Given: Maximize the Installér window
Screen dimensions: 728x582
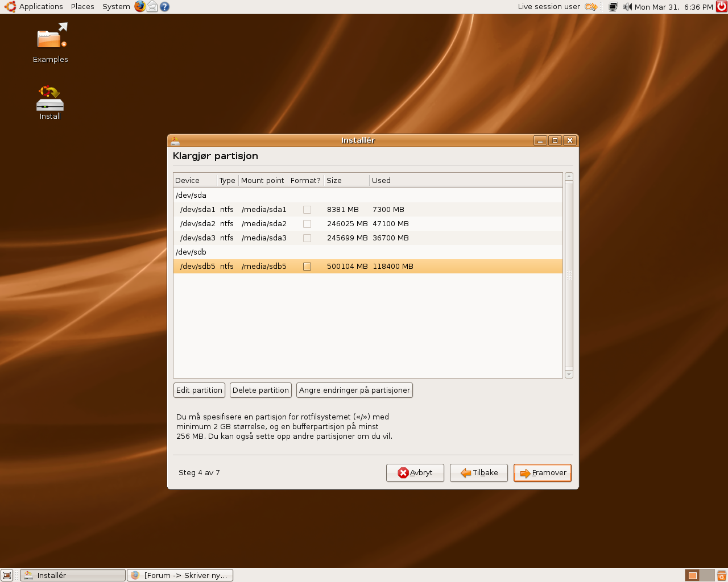Looking at the screenshot, I should point(555,140).
